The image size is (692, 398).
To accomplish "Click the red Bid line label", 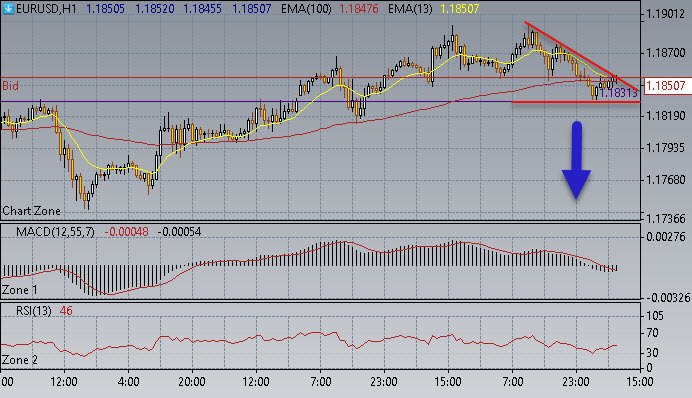I will tap(11, 86).
